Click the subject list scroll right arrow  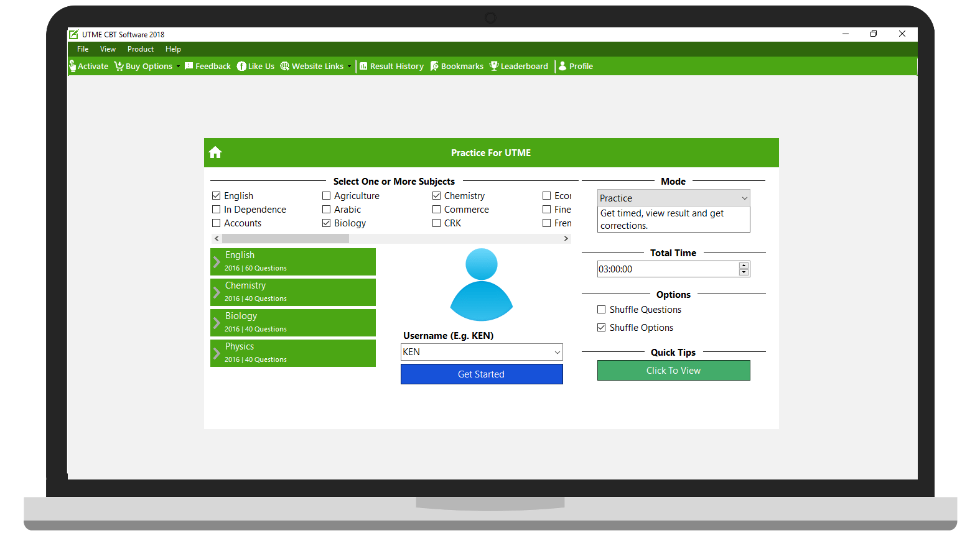[x=566, y=239]
